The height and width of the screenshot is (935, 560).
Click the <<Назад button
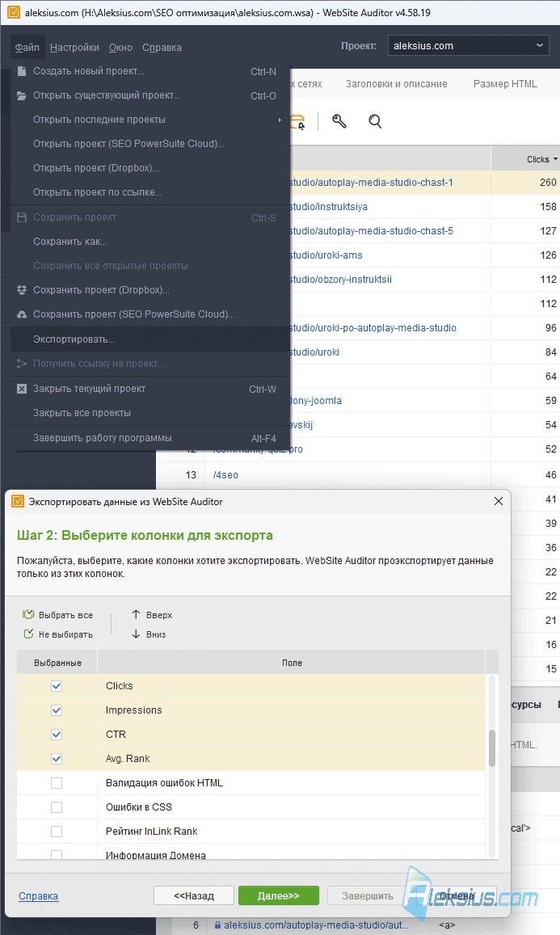pyautogui.click(x=194, y=895)
